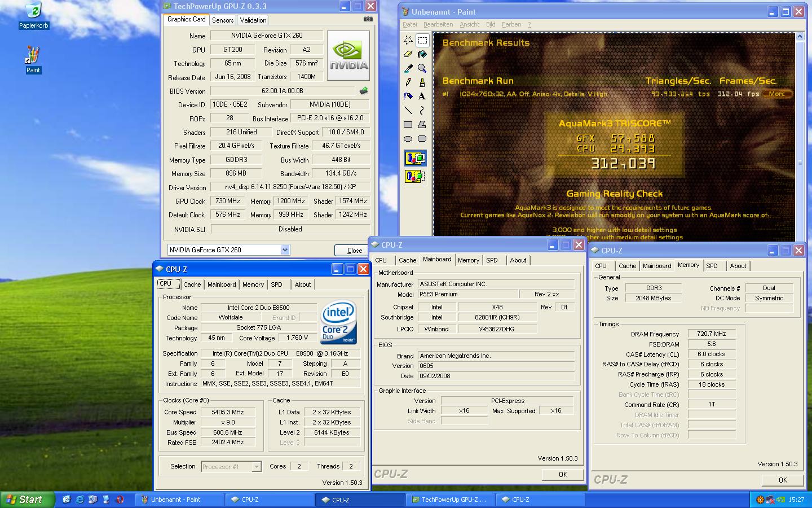
Task: Open the Bearbeiten menu in Paint
Action: pos(438,24)
